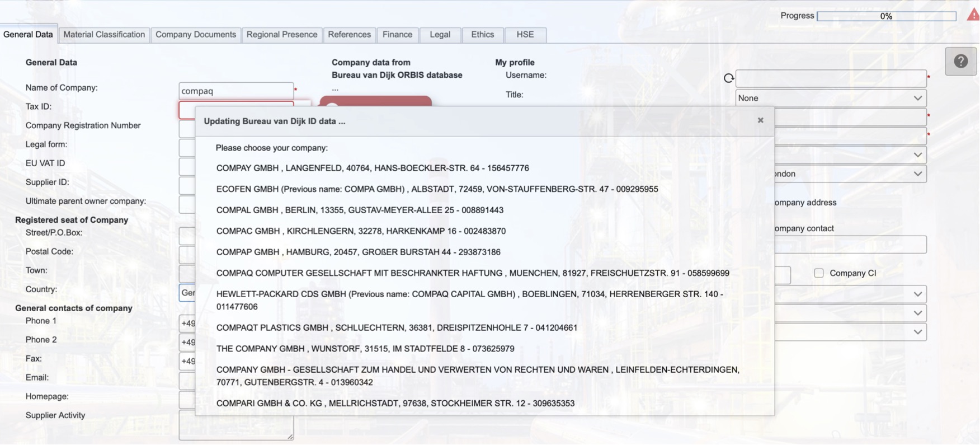Click the red warning triangle icon
The width and height of the screenshot is (980, 445).
(973, 15)
